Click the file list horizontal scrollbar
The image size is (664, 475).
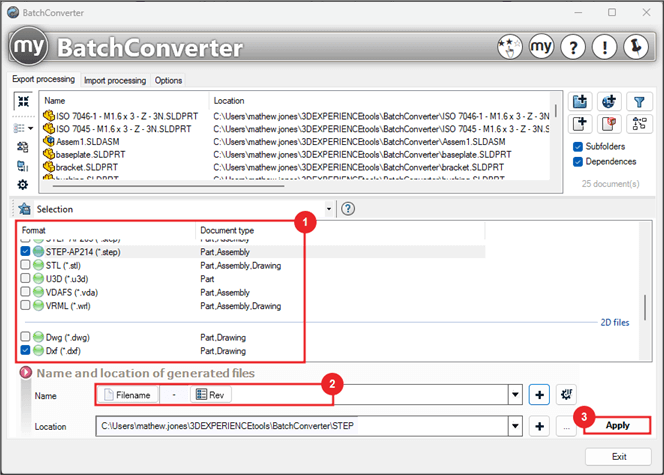point(169,185)
